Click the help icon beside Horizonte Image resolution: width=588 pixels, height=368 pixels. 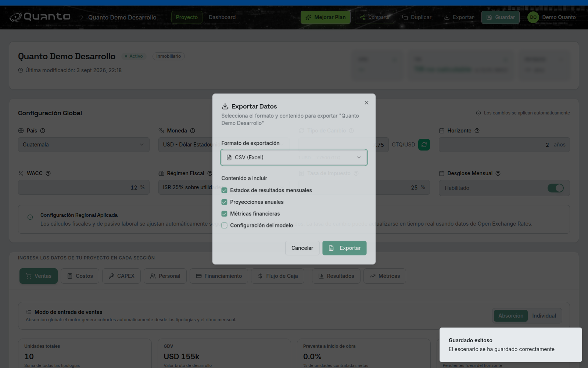477,131
